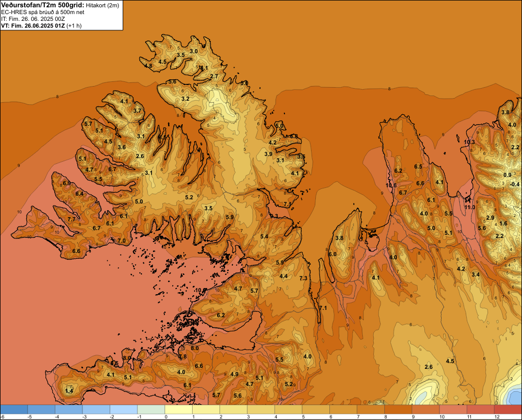Click the red legend swatch right of 12

click(x=508, y=410)
